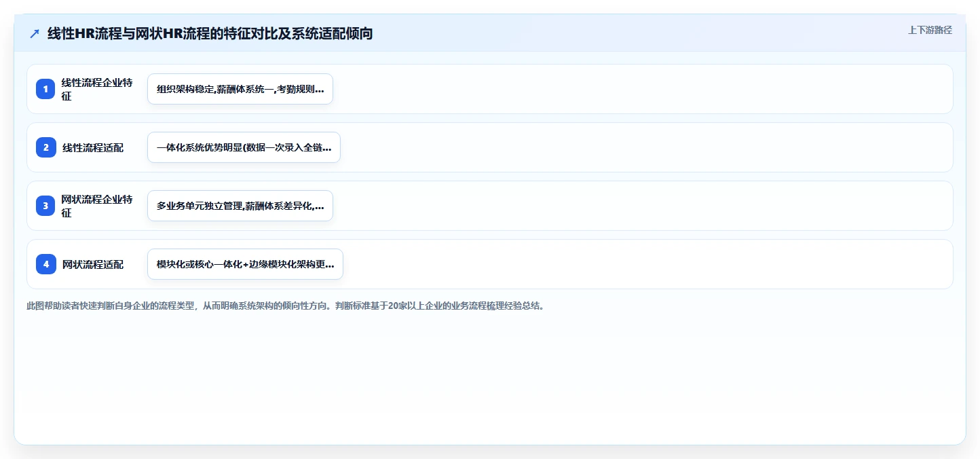Click the 网状流程适配 step label
980x459 pixels.
point(93,264)
